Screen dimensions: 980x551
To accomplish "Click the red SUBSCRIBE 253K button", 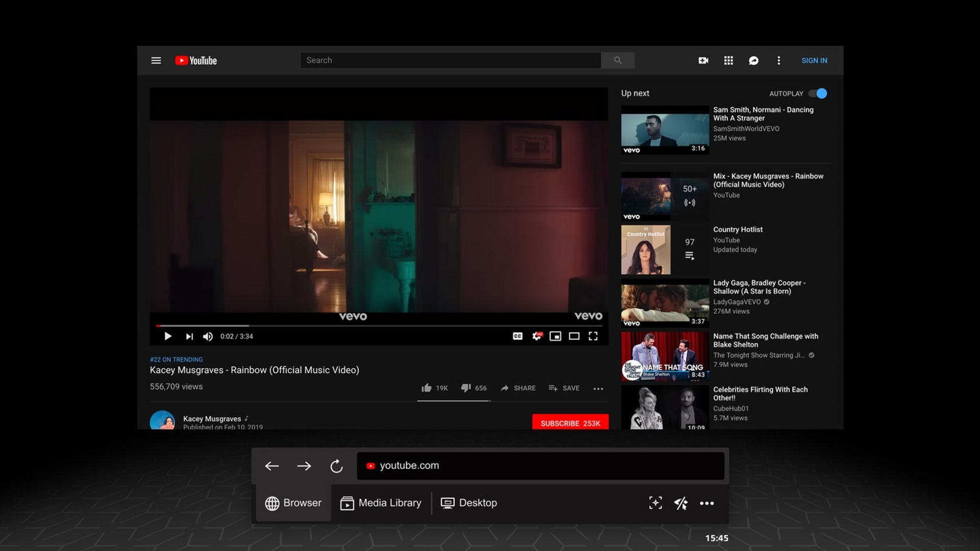I will point(570,423).
